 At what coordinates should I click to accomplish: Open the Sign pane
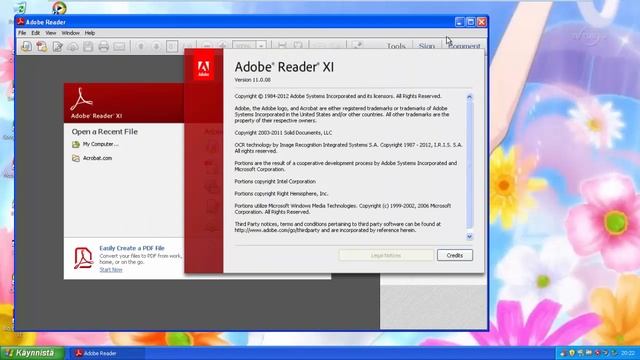pyautogui.click(x=427, y=46)
